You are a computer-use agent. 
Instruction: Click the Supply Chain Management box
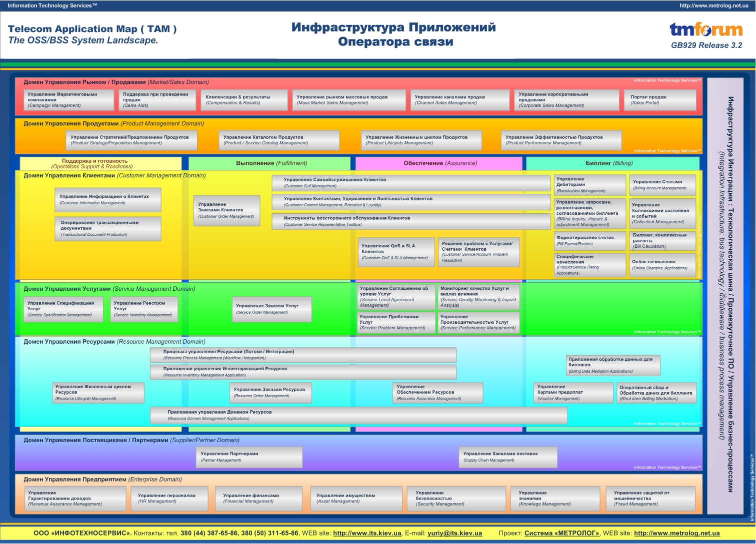pos(507,457)
